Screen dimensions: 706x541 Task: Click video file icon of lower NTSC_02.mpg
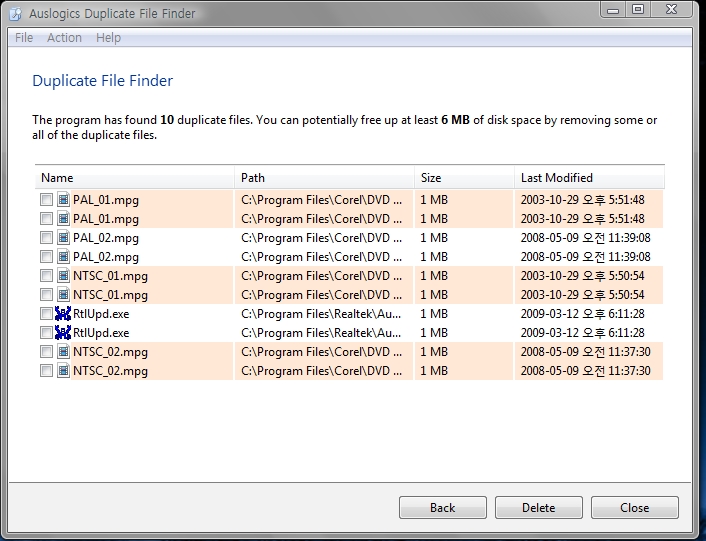63,370
